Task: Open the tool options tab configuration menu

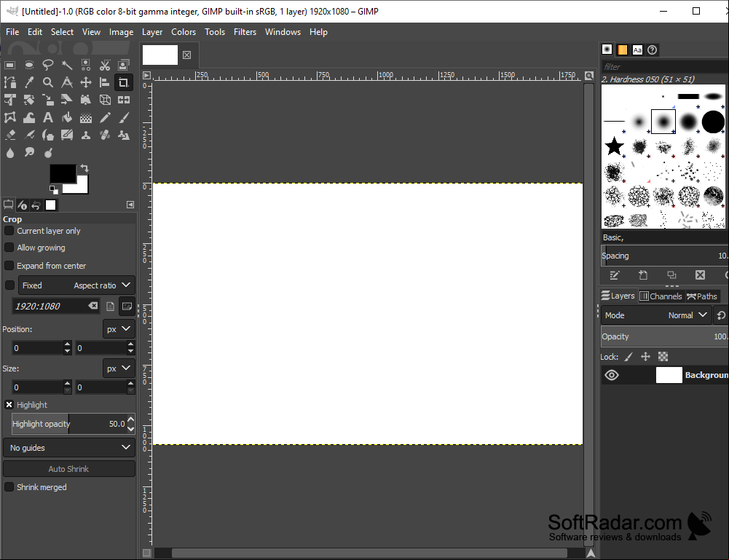Action: pyautogui.click(x=130, y=205)
